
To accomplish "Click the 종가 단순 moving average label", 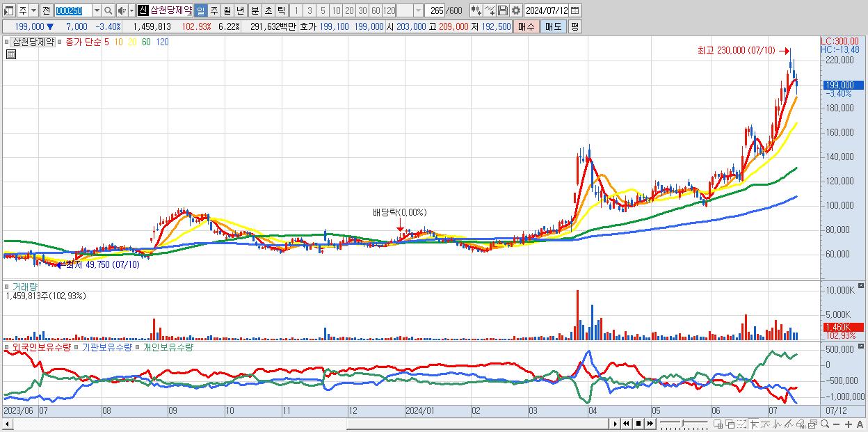I will pyautogui.click(x=83, y=42).
